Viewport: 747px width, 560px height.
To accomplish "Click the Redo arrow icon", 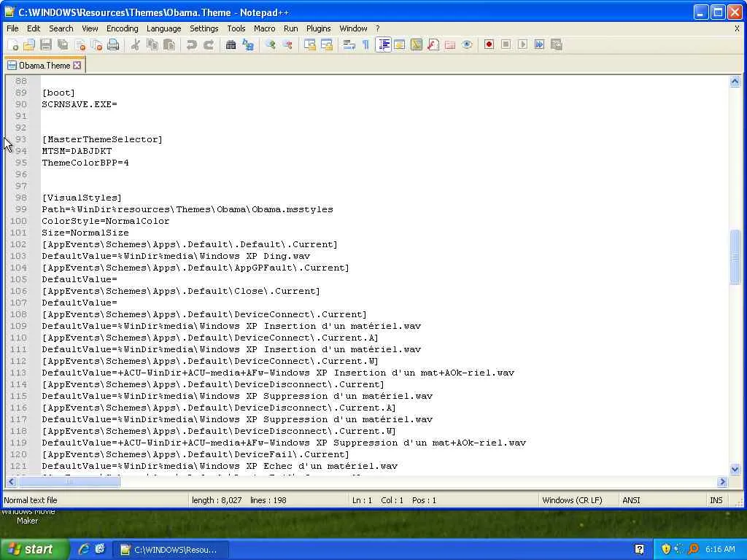I will [x=208, y=44].
